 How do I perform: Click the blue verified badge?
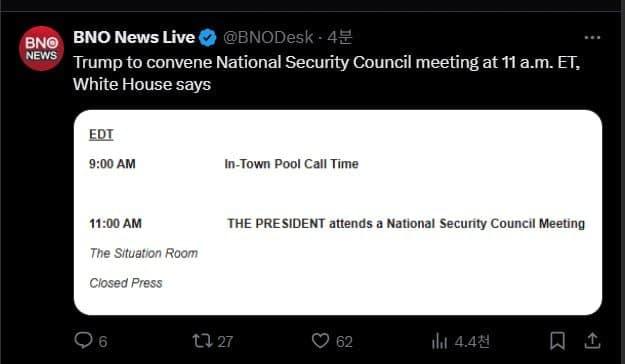coord(208,38)
